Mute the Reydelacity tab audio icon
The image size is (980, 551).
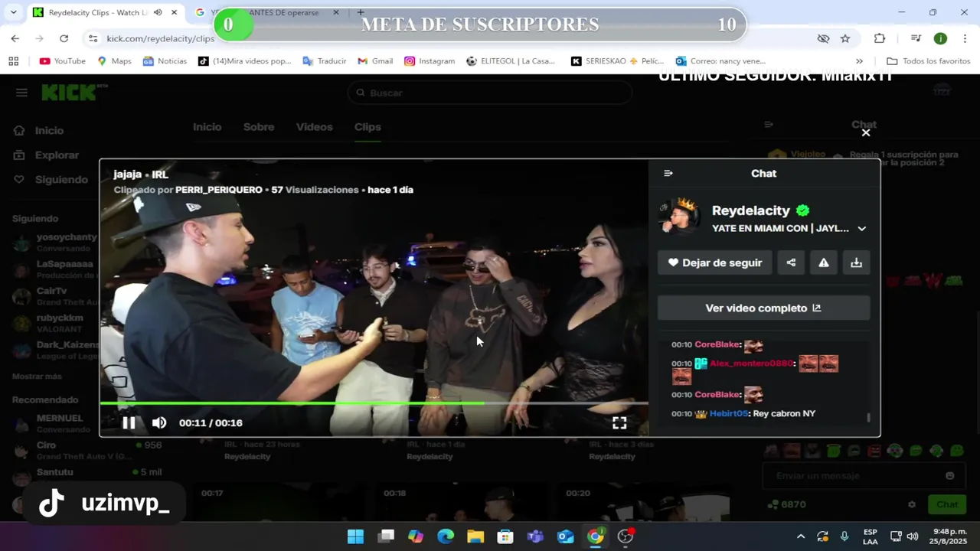tap(158, 12)
